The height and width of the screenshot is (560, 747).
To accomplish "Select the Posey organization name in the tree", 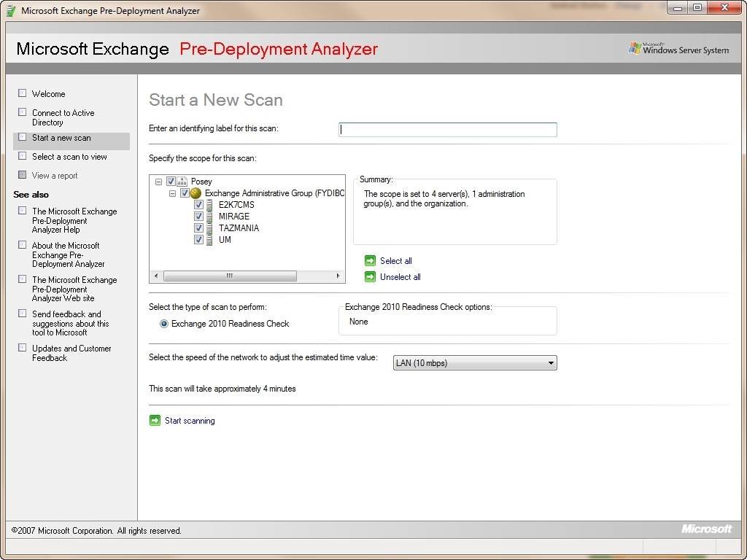I will [201, 182].
